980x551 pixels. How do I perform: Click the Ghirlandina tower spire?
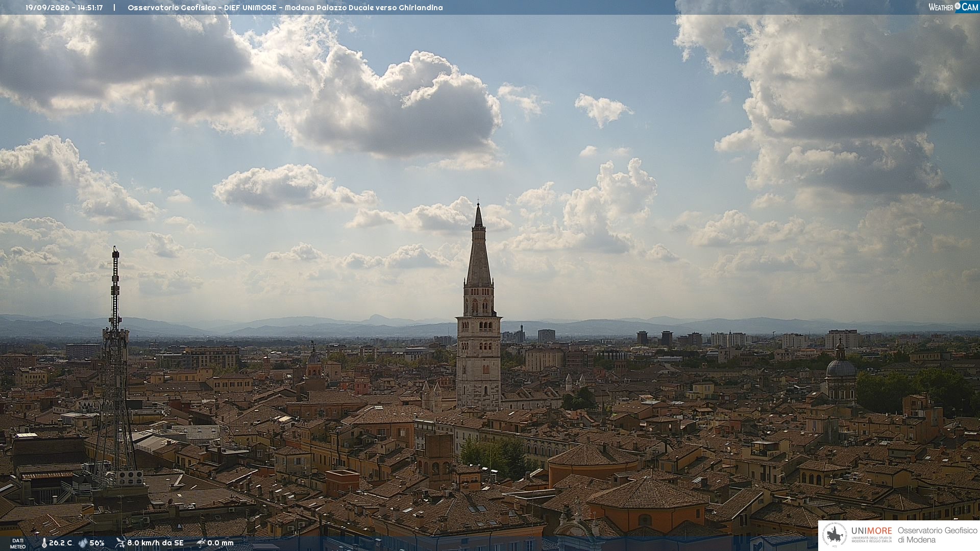pyautogui.click(x=479, y=244)
